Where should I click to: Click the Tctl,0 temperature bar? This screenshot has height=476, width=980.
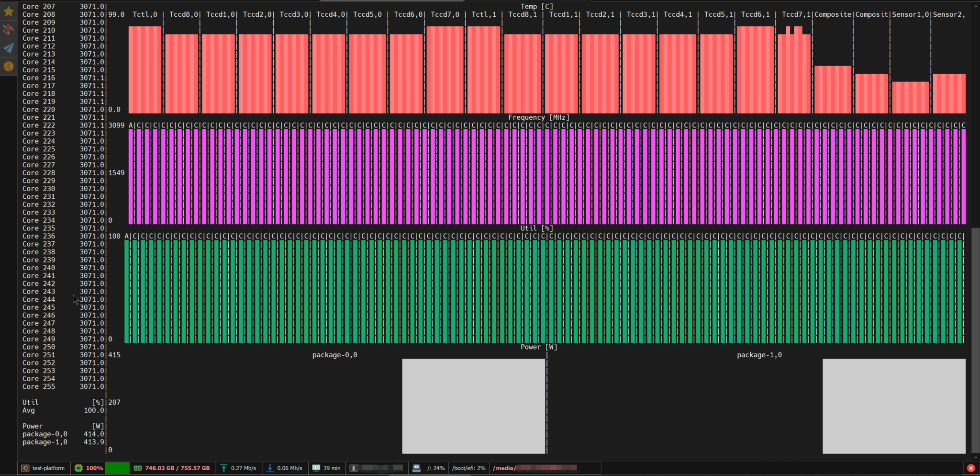coord(145,69)
